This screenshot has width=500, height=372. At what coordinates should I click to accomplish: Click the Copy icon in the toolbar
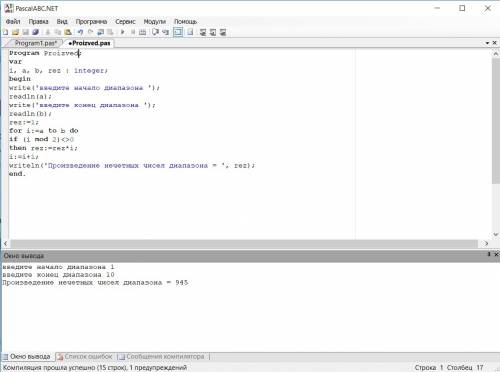coord(58,32)
